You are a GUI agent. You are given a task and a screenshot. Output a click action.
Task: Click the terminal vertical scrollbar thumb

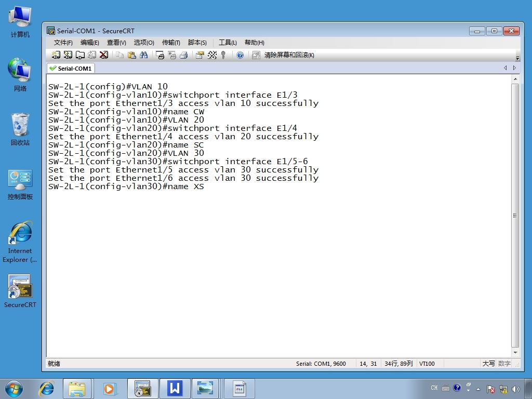tap(515, 216)
